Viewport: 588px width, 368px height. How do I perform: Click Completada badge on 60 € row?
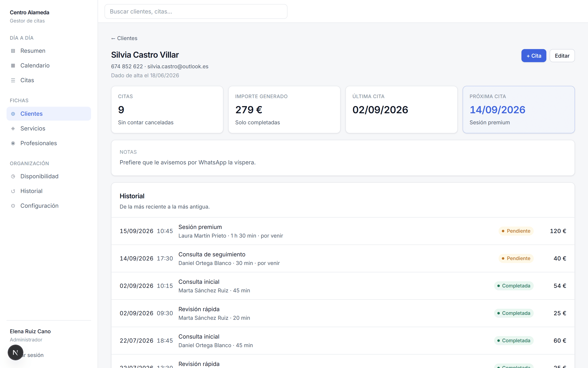click(x=514, y=340)
